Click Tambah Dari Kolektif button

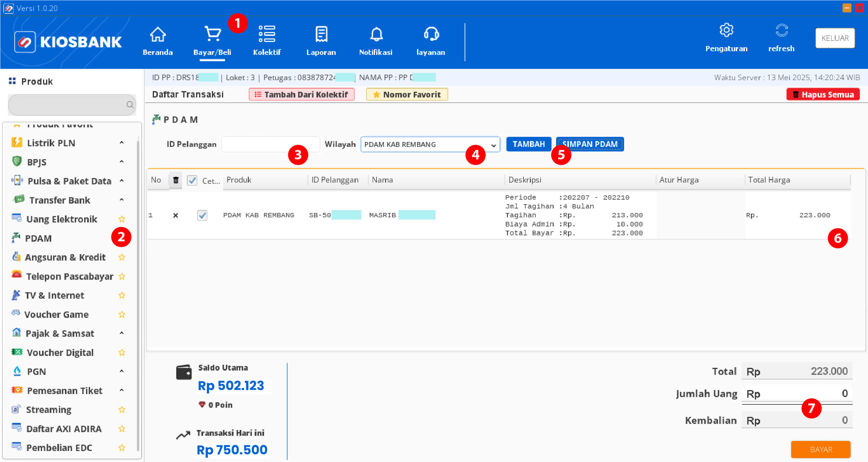coord(302,94)
